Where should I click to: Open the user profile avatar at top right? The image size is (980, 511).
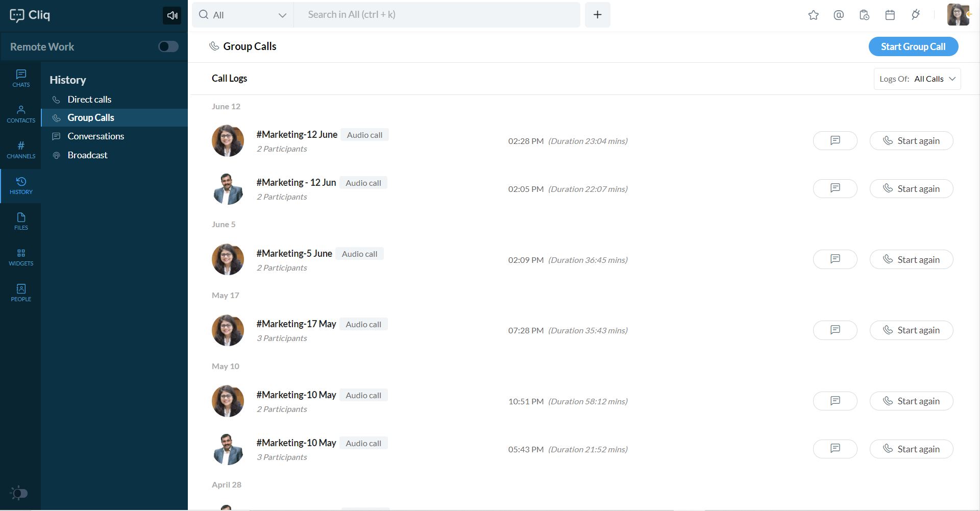[x=958, y=15]
